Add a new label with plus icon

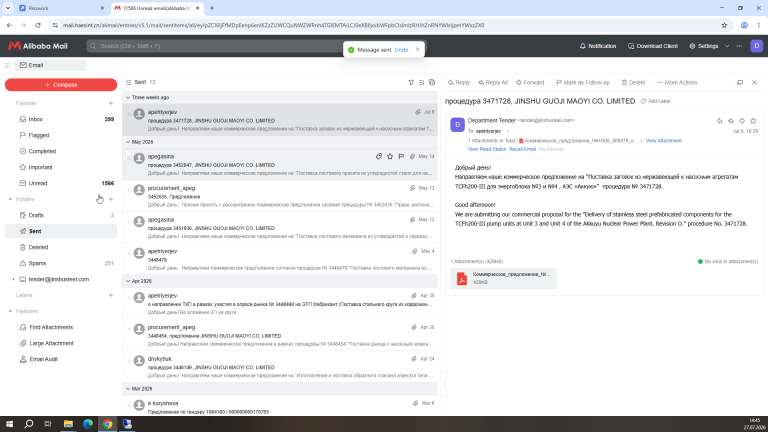(x=111, y=295)
